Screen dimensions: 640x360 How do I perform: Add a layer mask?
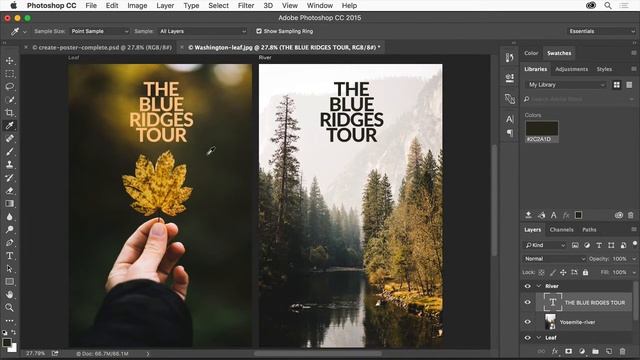(x=569, y=351)
